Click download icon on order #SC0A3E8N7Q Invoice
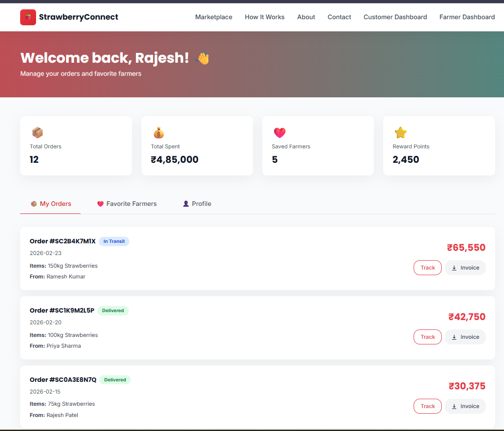The width and height of the screenshot is (504, 431). click(x=454, y=407)
